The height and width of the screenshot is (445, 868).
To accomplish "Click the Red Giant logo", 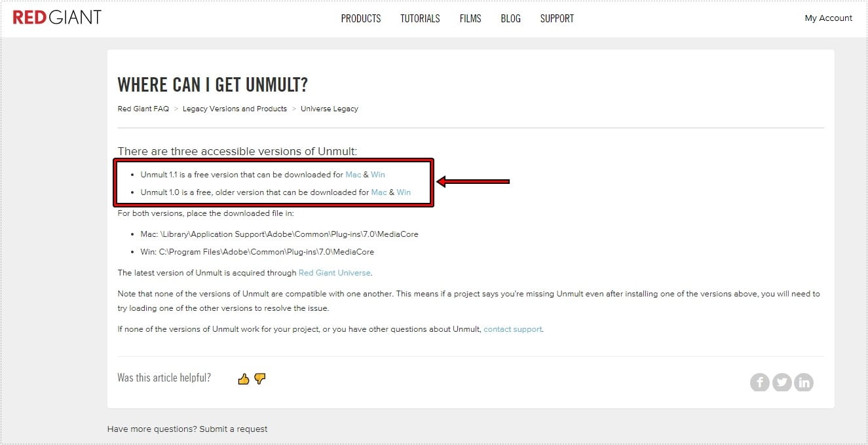I will click(x=57, y=18).
